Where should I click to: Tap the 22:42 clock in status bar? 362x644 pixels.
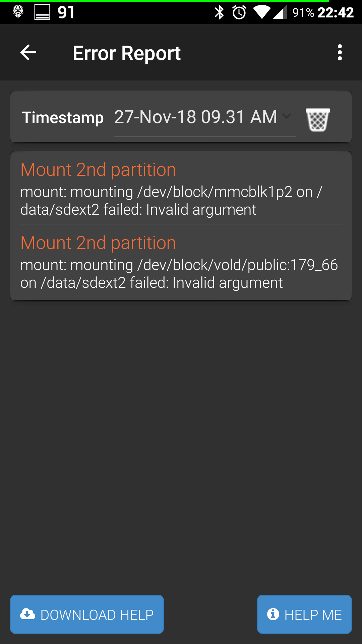pyautogui.click(x=336, y=13)
